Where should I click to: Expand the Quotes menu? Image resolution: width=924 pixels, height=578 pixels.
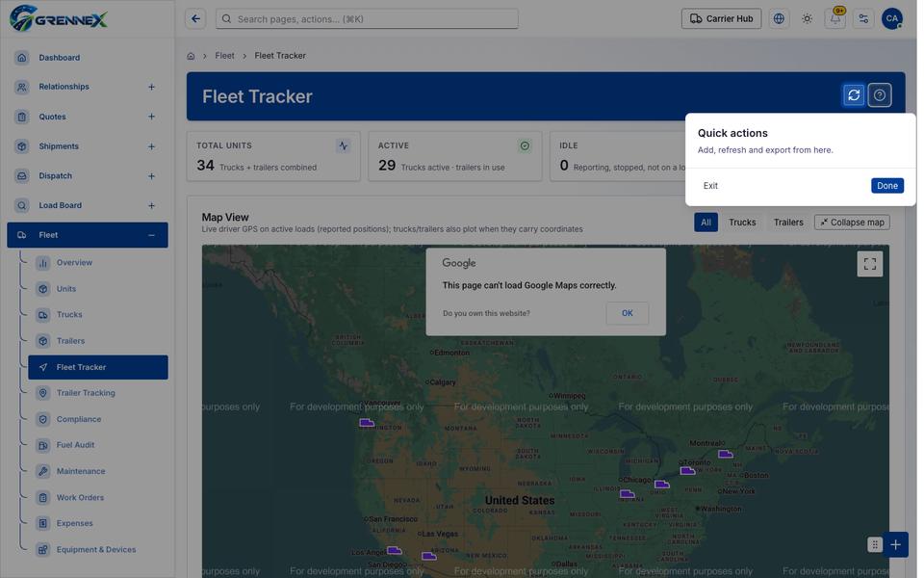click(x=153, y=118)
